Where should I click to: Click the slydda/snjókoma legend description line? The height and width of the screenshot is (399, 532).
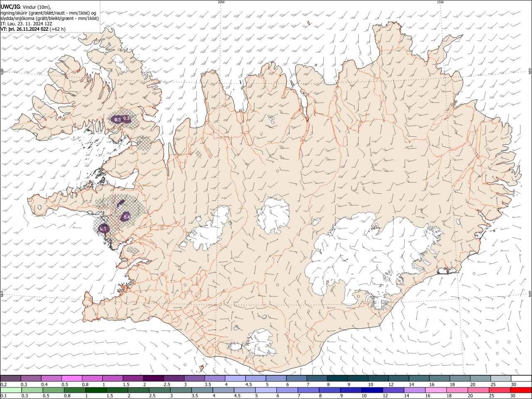click(49, 18)
